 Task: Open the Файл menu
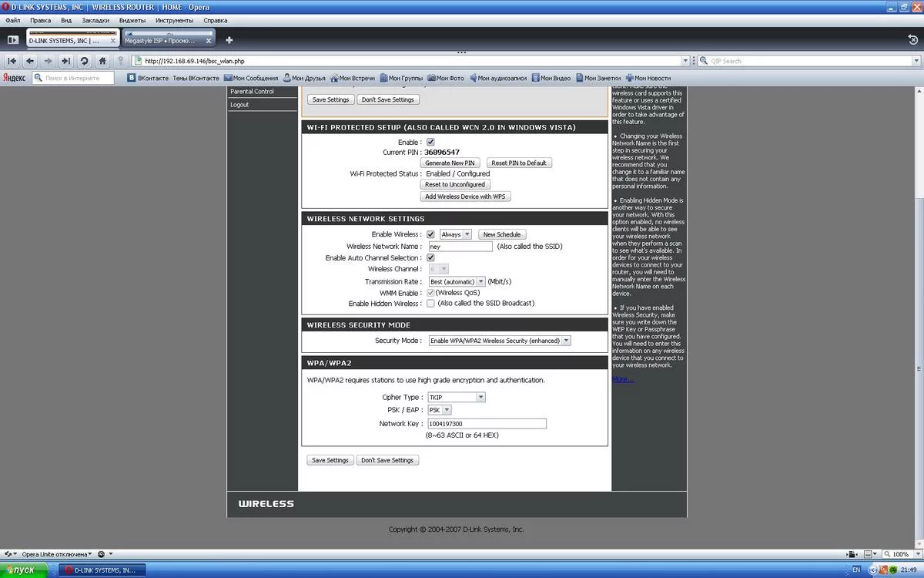click(12, 20)
